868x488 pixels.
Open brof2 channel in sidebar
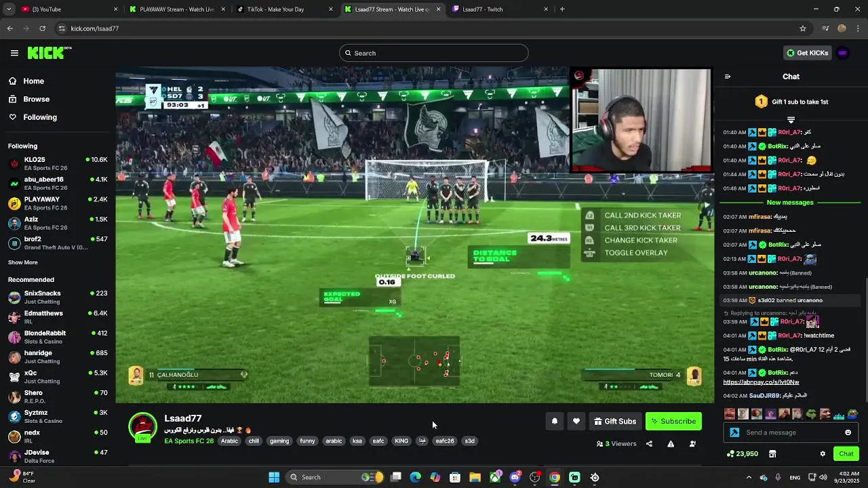(x=58, y=243)
